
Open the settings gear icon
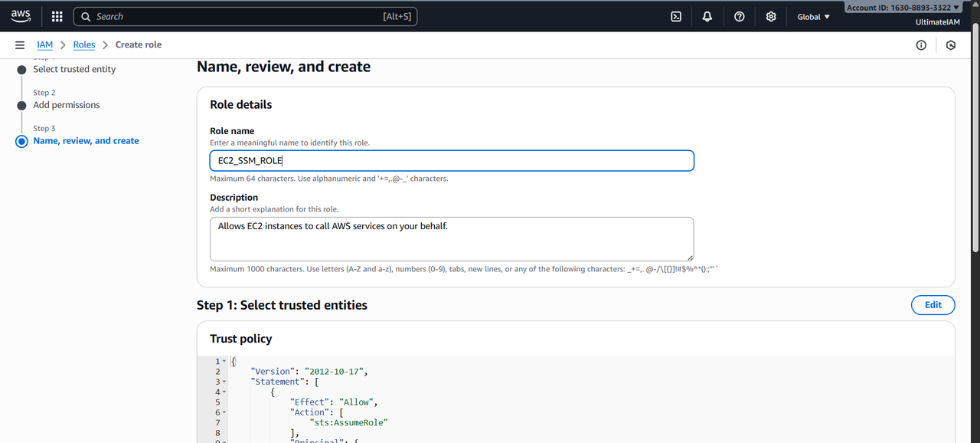point(771,16)
